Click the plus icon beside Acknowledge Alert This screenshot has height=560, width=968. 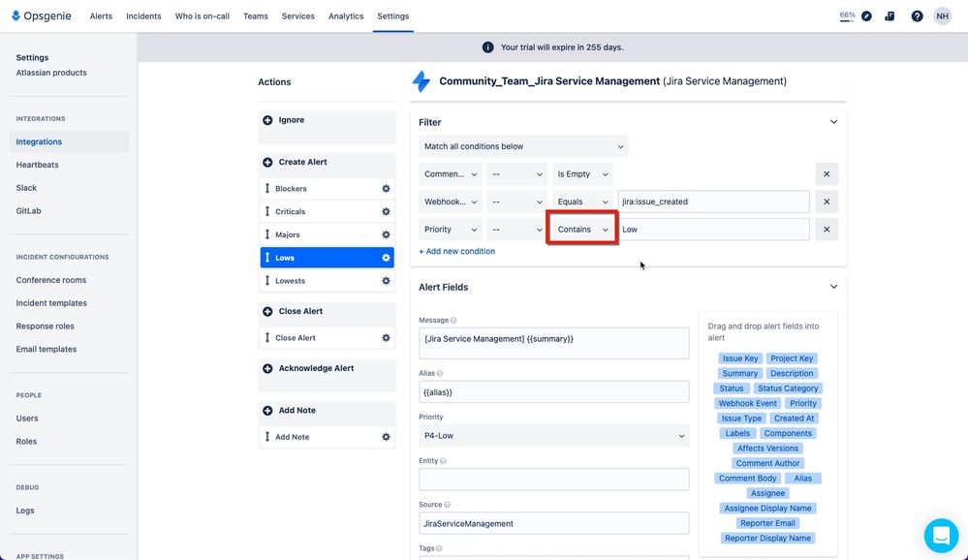tap(267, 368)
